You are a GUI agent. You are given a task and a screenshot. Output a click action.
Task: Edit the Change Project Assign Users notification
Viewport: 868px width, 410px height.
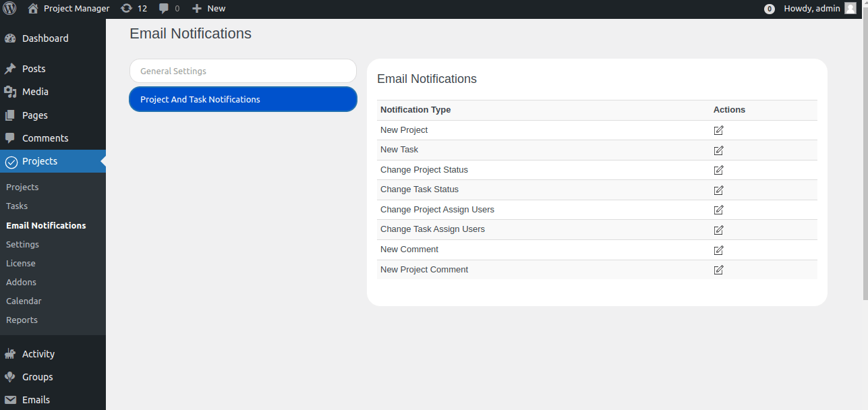718,210
